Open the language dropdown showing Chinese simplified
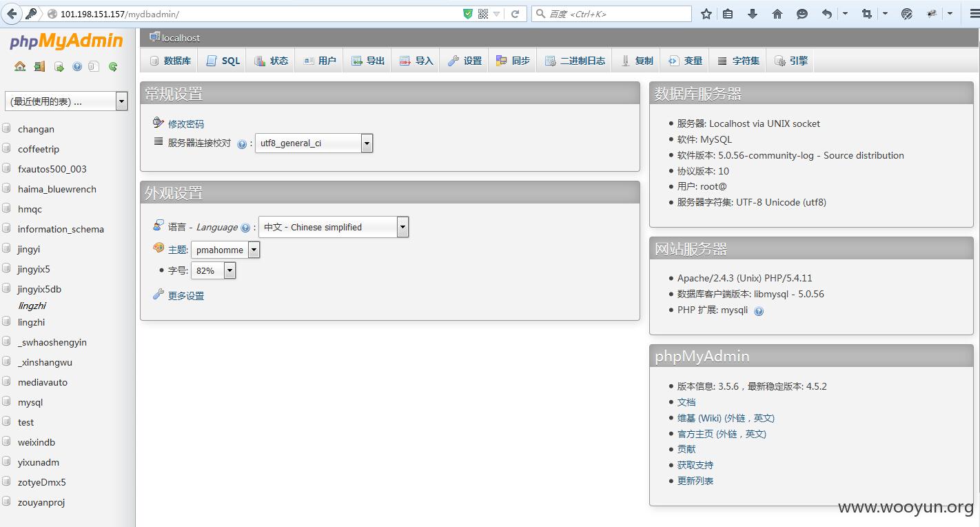980x527 pixels. (334, 227)
